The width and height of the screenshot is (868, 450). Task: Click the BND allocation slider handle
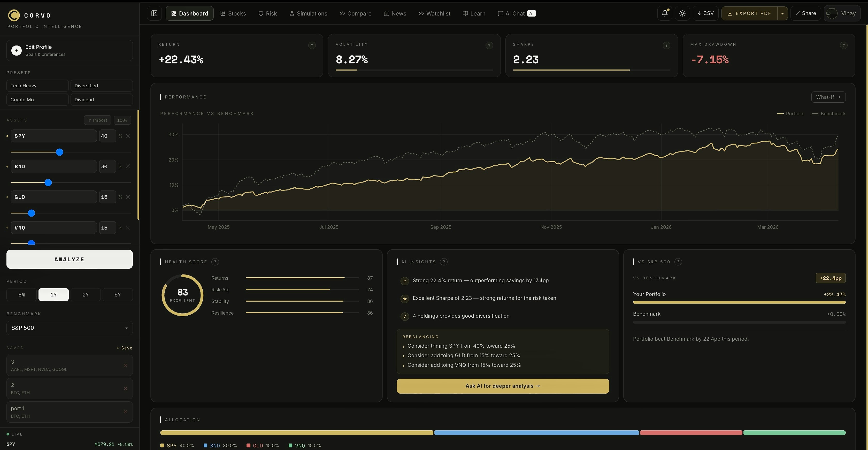(48, 183)
